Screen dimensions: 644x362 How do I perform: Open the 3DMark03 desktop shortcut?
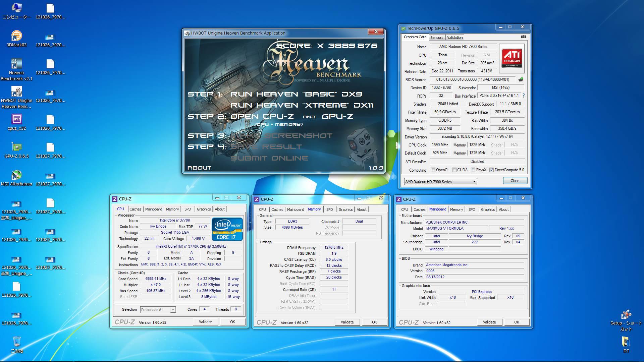point(16,39)
